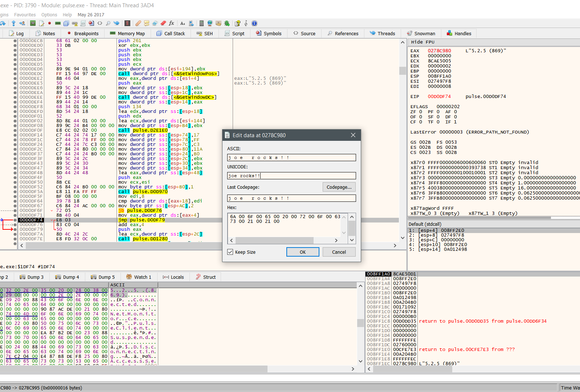The image size is (580, 392).
Task: Click the Bookmarks red tag icon
Action: (163, 23)
